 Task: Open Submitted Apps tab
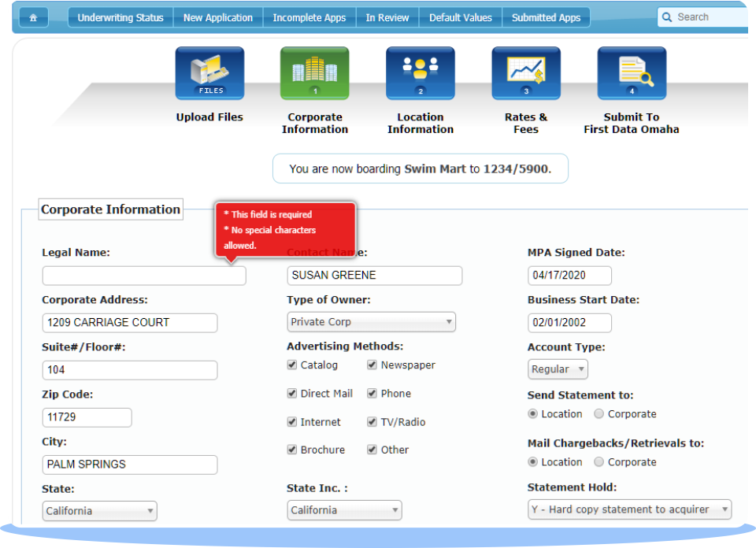click(x=546, y=18)
